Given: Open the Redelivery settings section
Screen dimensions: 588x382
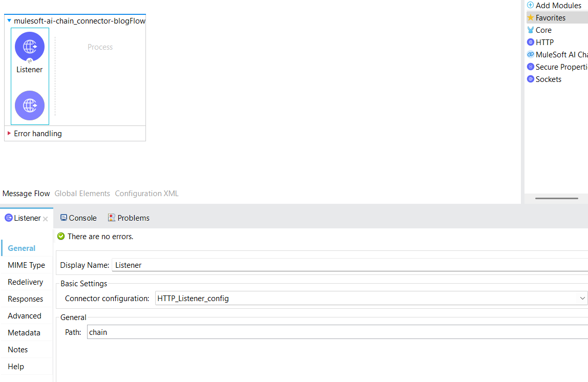Looking at the screenshot, I should (x=26, y=282).
